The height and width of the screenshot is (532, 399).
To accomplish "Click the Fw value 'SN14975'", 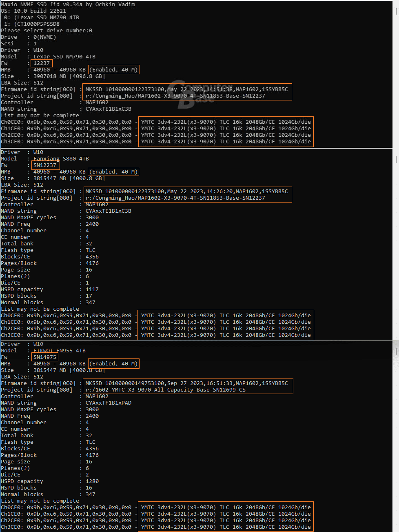I will point(45,357).
